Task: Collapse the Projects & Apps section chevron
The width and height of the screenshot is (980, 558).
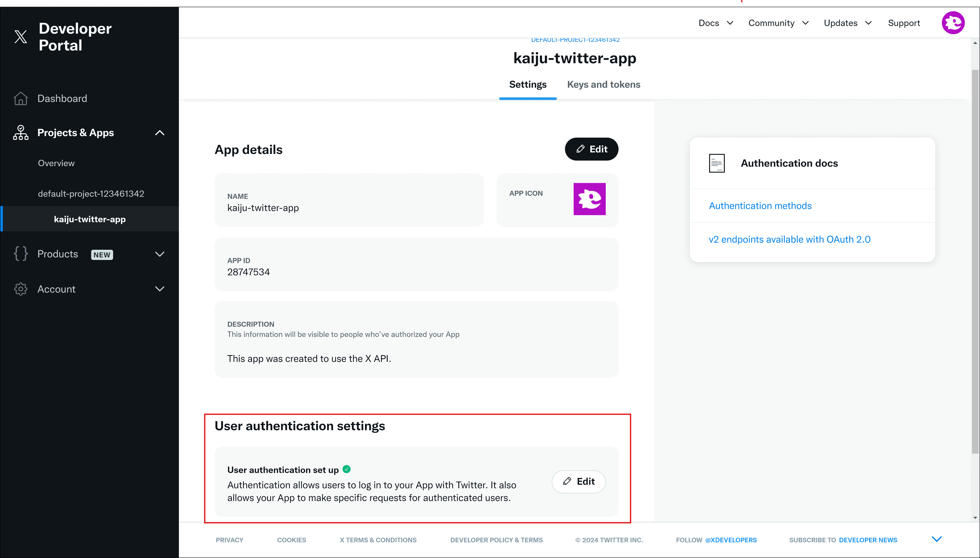Action: pos(160,133)
